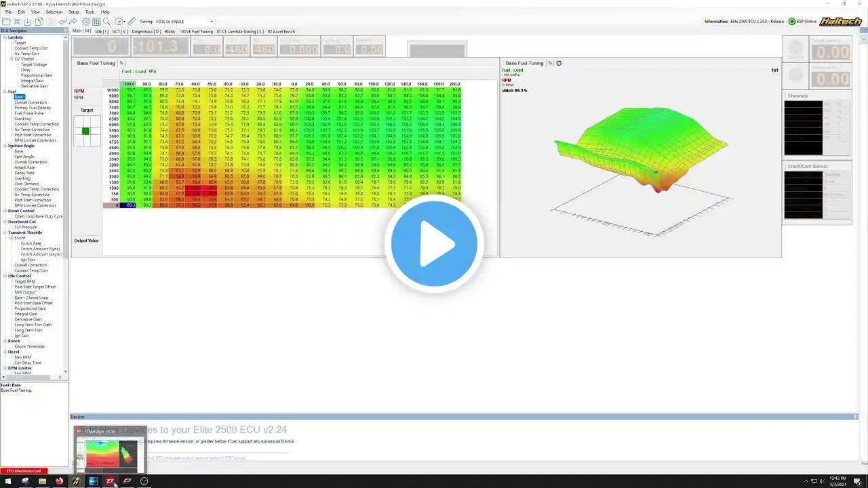
Task: Click the red FTManager taskbar icon
Action: pyautogui.click(x=110, y=481)
